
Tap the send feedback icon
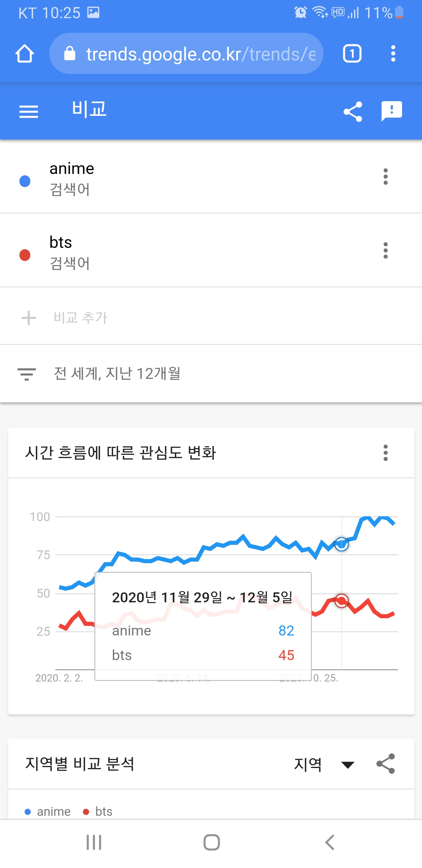click(x=391, y=111)
